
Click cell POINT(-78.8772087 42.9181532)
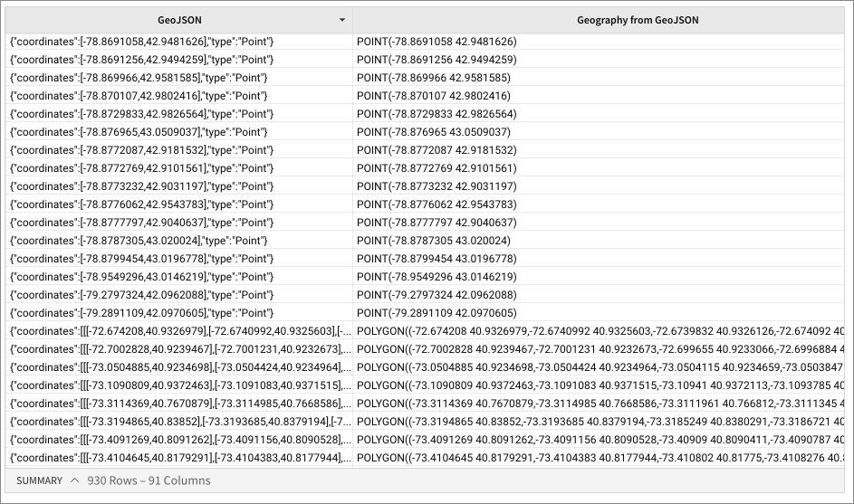437,150
